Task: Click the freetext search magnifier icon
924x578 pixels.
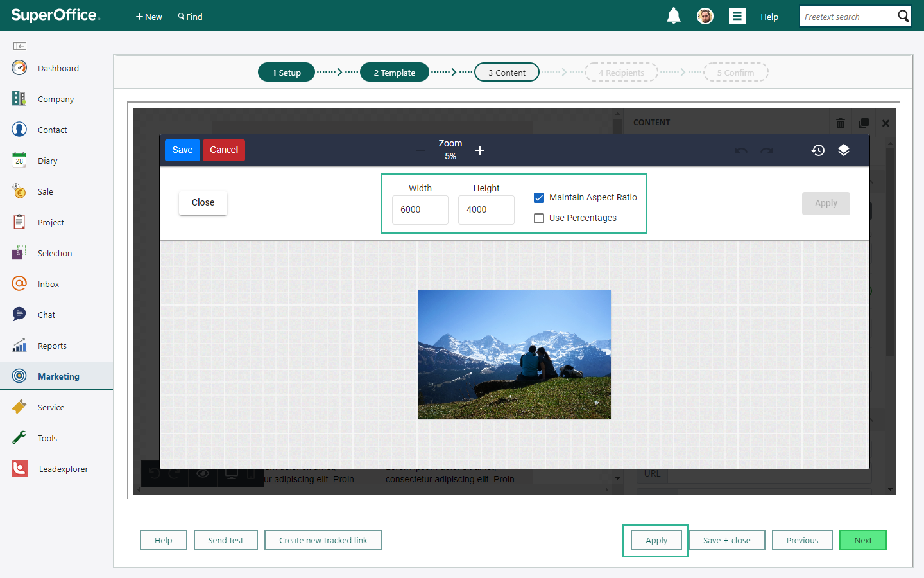Action: tap(903, 16)
